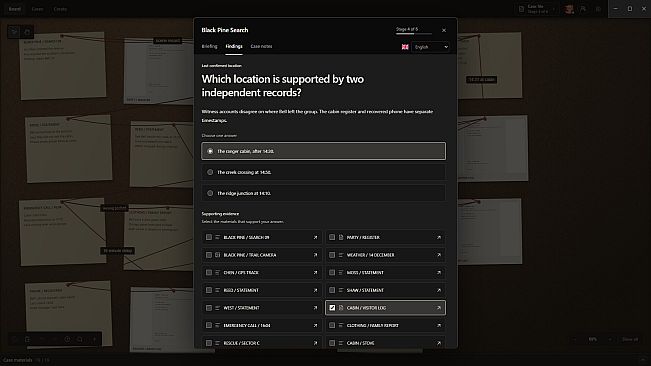Viewport: 651px width, 366px height.
Task: Click the Stage 4 of 5 progress indicator
Action: pos(414,30)
